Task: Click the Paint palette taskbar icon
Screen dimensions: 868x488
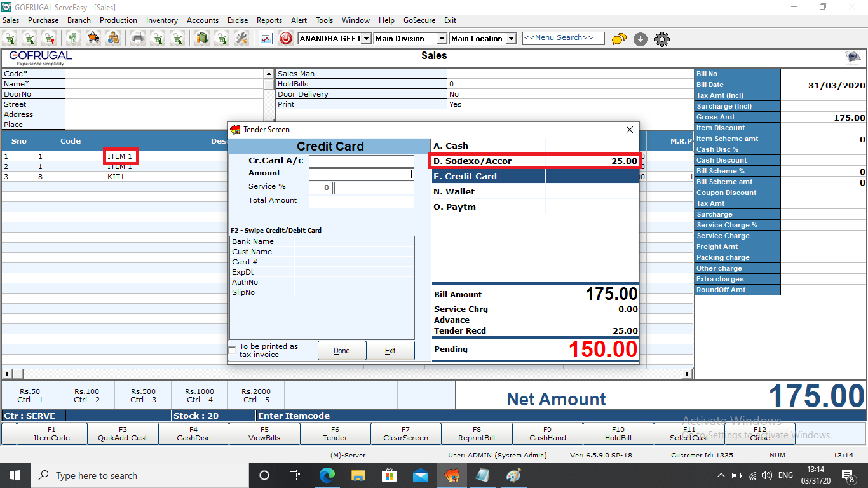Action: coord(513,475)
